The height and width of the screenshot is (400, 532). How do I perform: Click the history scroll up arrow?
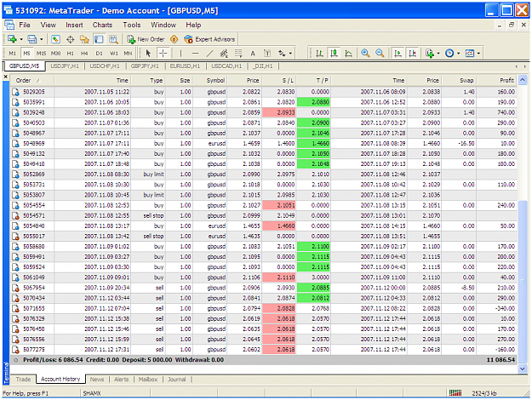coord(523,80)
